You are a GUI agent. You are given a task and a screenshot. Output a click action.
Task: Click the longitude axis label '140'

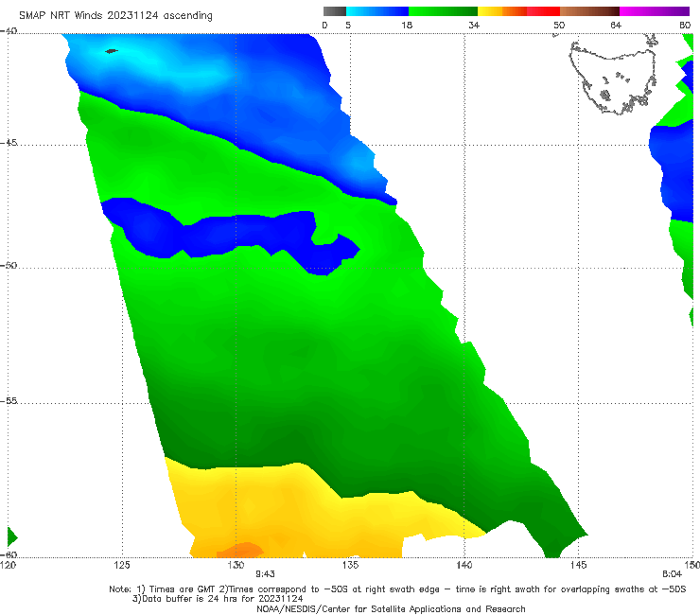(464, 565)
